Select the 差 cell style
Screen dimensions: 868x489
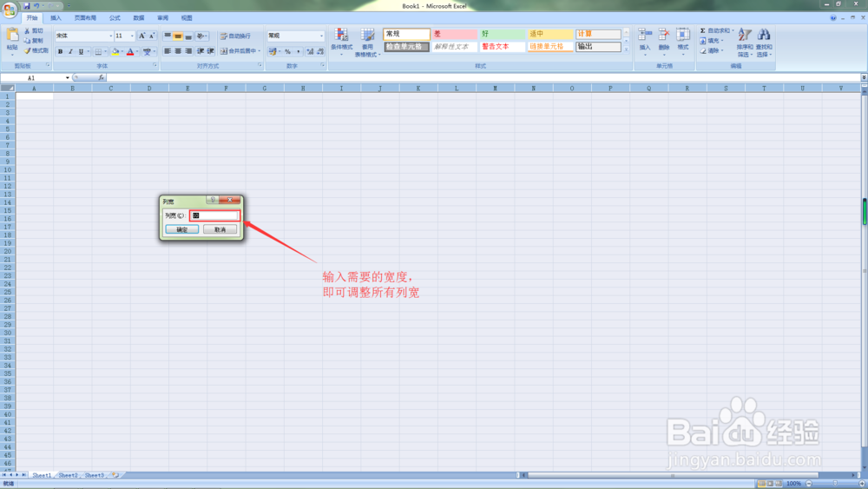click(x=454, y=34)
